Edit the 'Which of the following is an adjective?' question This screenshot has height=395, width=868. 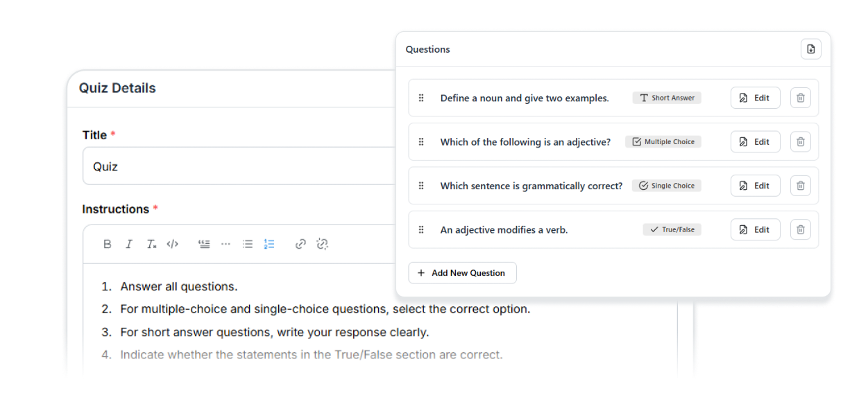pyautogui.click(x=755, y=141)
